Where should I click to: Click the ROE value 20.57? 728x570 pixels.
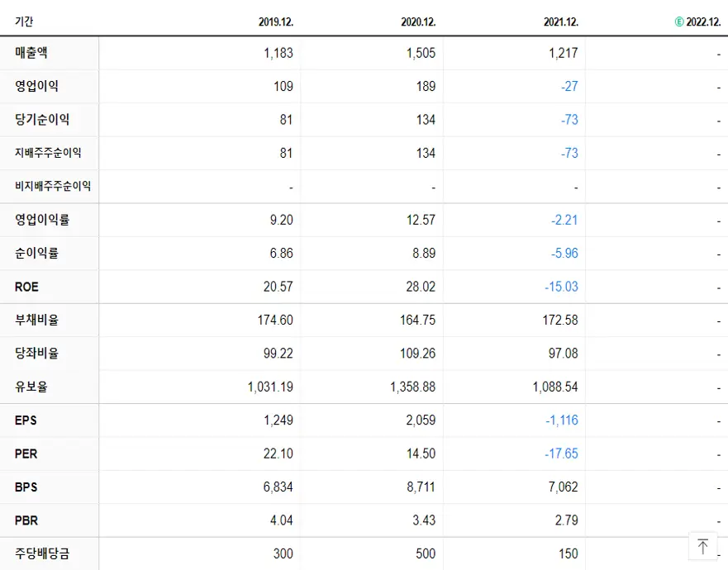click(x=278, y=287)
